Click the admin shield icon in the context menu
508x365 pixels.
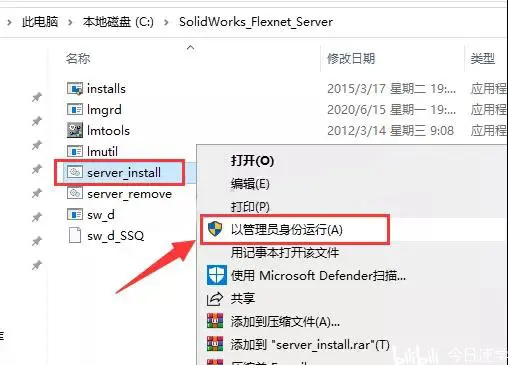215,229
